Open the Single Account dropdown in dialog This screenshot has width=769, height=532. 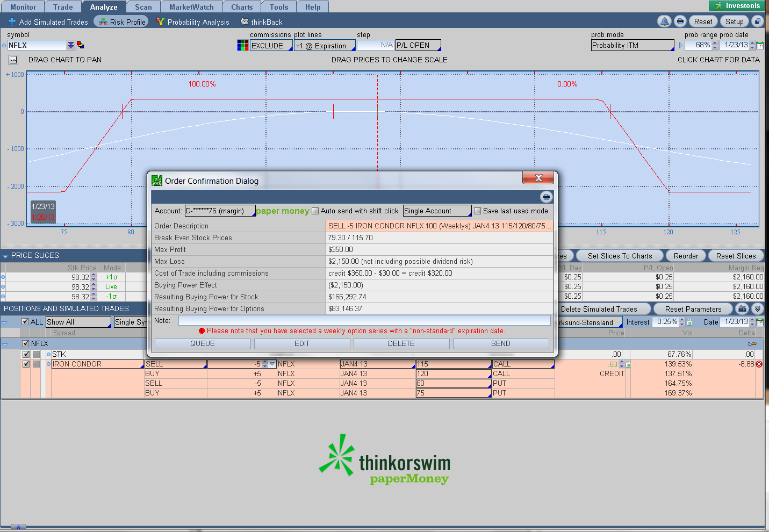click(437, 211)
